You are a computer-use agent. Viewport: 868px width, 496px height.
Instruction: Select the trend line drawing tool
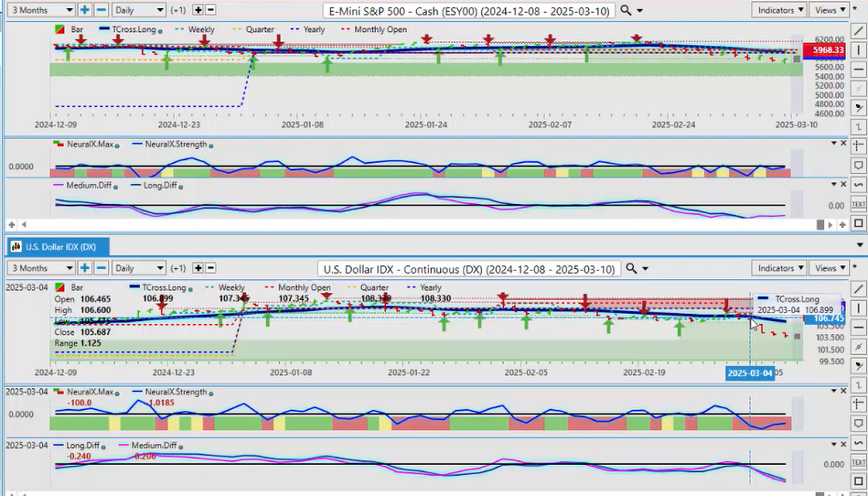tap(858, 32)
